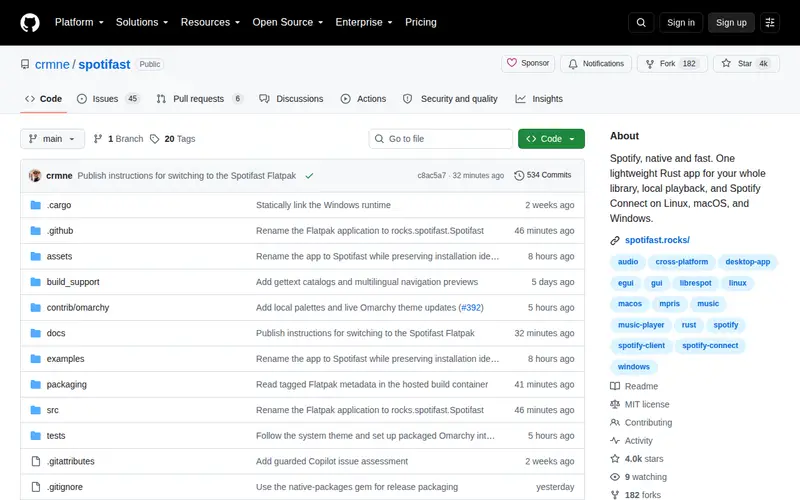The image size is (800, 500).
Task: Switch to the Insights tab
Action: tap(539, 99)
